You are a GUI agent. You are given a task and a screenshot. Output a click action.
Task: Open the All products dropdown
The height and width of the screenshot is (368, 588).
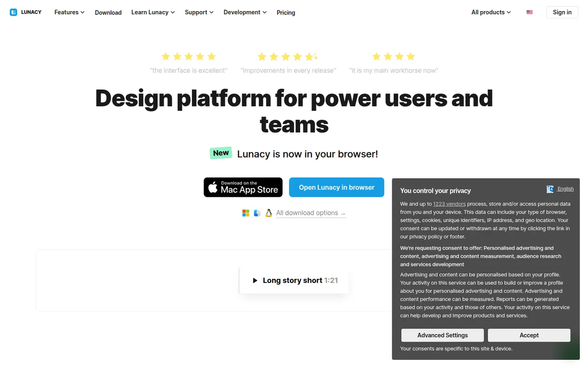pos(491,12)
